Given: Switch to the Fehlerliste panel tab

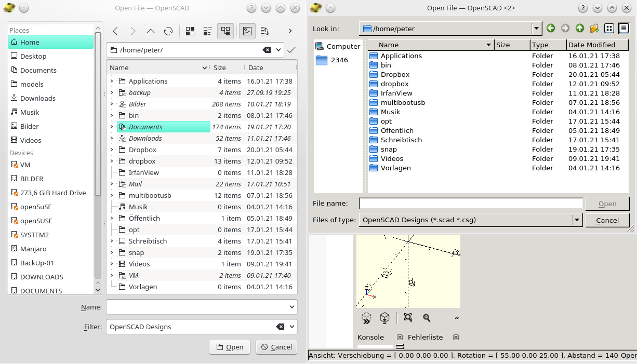Looking at the screenshot, I should (425, 337).
